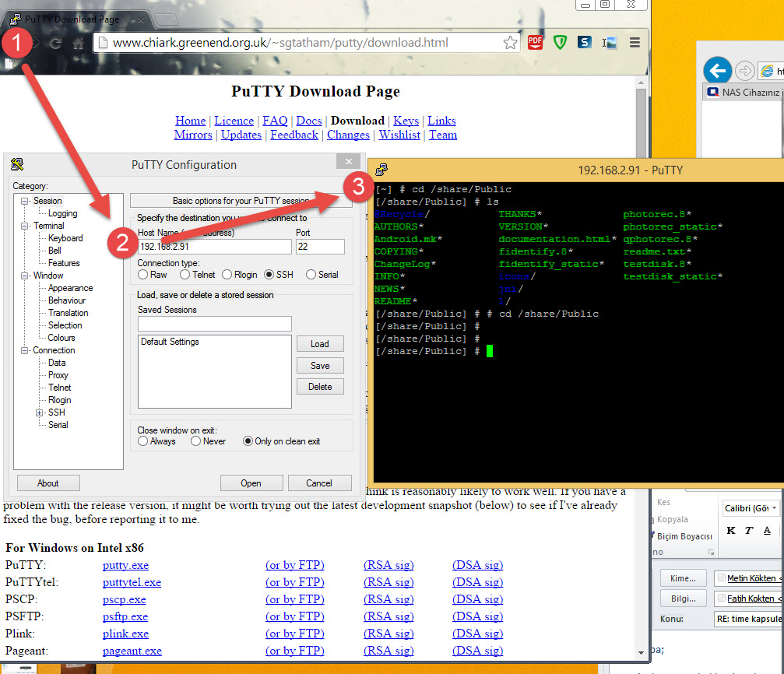Click the Kime... button in mail window
784x674 pixels.
point(683,578)
